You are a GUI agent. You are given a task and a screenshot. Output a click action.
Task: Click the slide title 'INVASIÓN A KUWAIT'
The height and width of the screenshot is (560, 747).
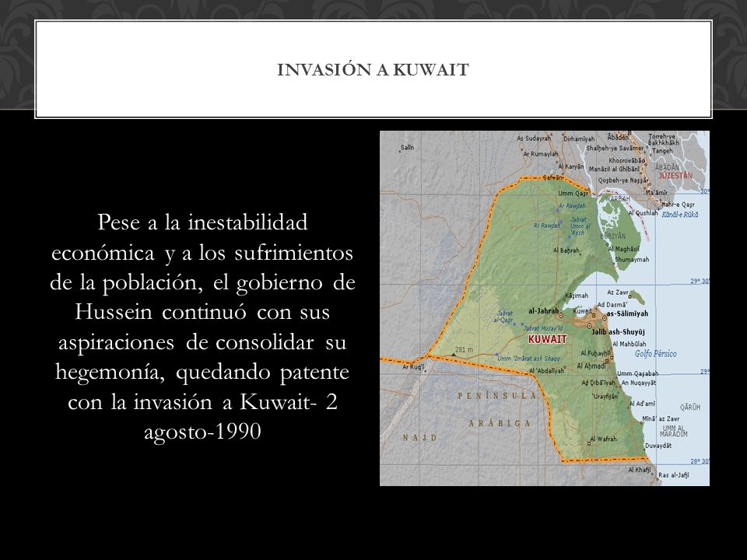coord(373,70)
